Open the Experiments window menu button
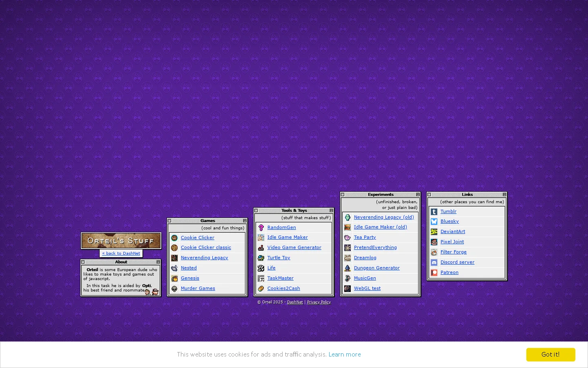The image size is (588, 368). pyautogui.click(x=418, y=195)
